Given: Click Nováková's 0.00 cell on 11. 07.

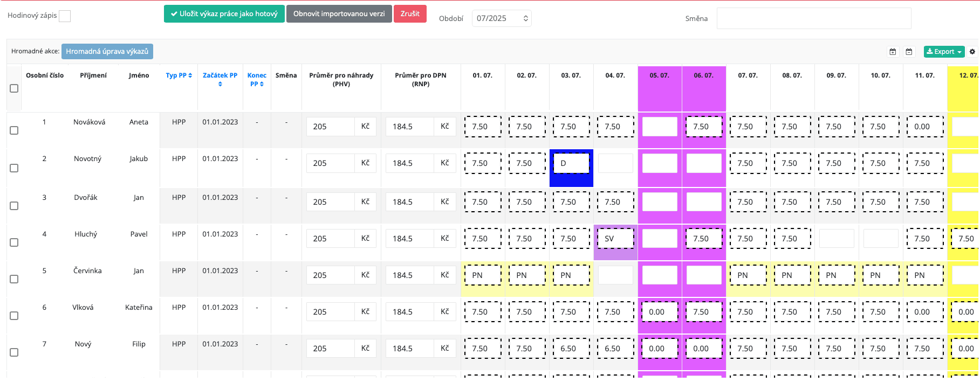Looking at the screenshot, I should pyautogui.click(x=925, y=127).
